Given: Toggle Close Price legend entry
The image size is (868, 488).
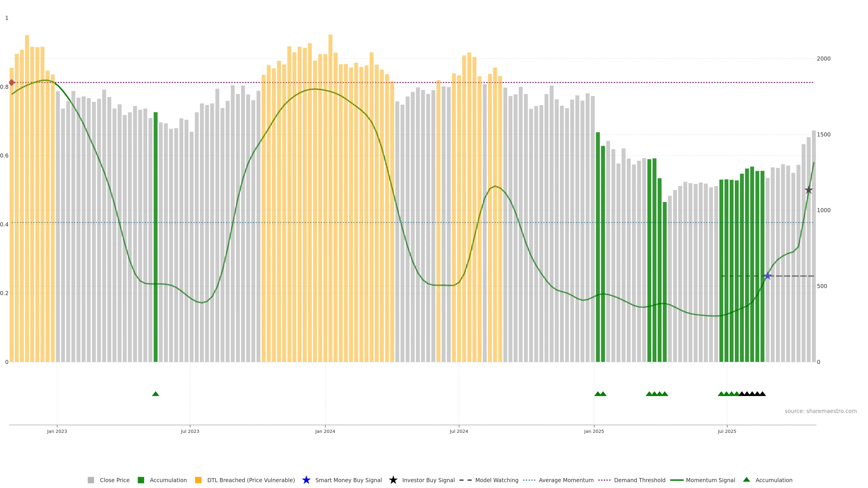Looking at the screenshot, I should pyautogui.click(x=114, y=480).
